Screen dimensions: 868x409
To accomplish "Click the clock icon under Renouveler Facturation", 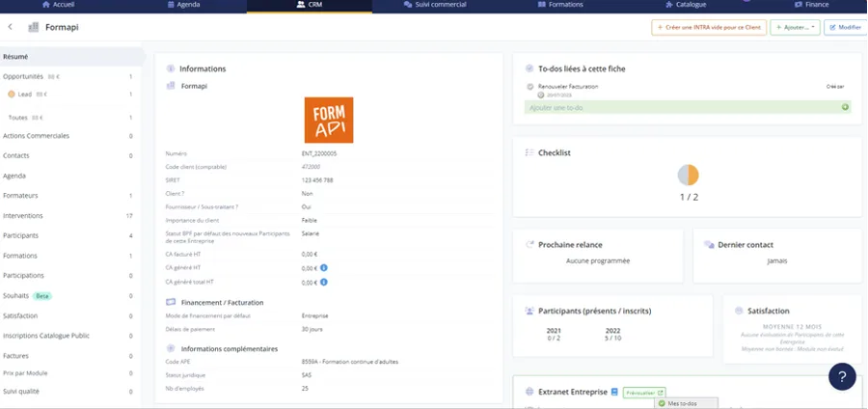I will coord(541,95).
